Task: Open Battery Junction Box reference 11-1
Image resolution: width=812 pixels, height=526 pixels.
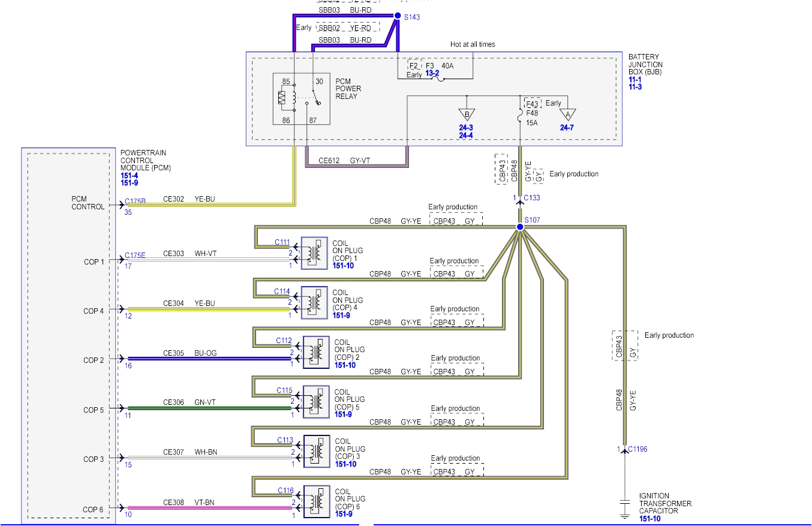Action: [634, 78]
